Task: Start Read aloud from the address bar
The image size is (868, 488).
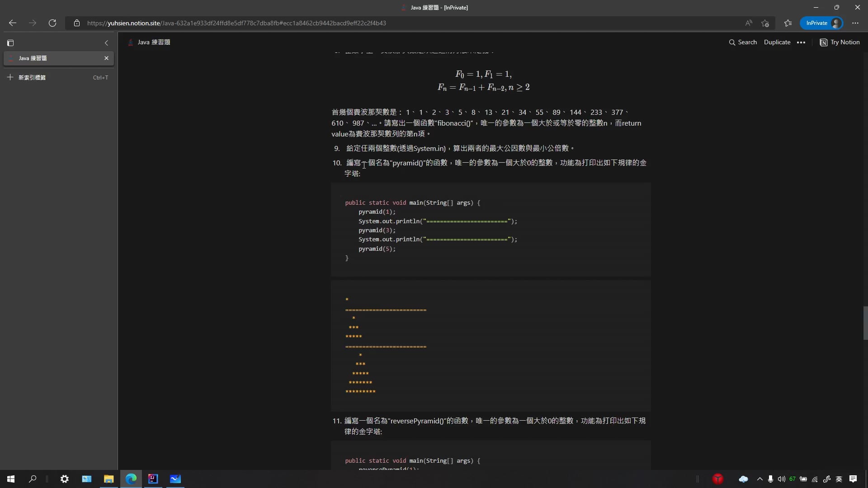Action: coord(749,23)
